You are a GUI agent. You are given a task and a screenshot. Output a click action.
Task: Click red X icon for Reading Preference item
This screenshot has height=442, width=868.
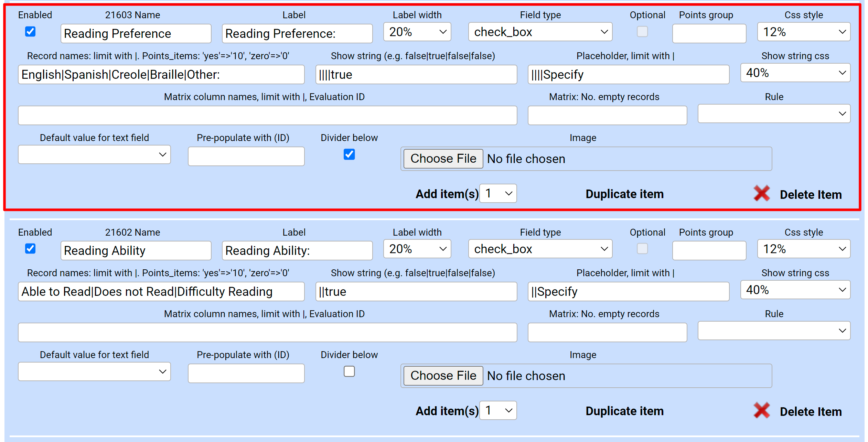[761, 194]
